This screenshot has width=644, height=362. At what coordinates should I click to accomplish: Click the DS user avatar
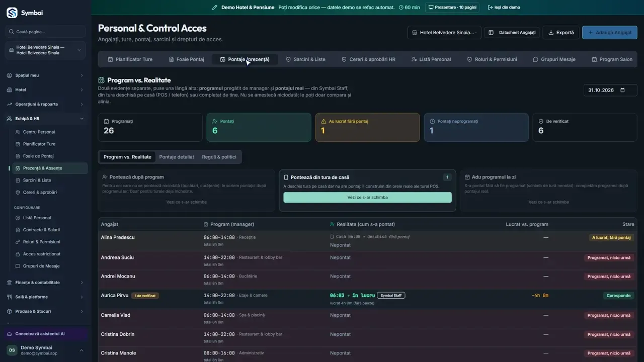pyautogui.click(x=12, y=350)
